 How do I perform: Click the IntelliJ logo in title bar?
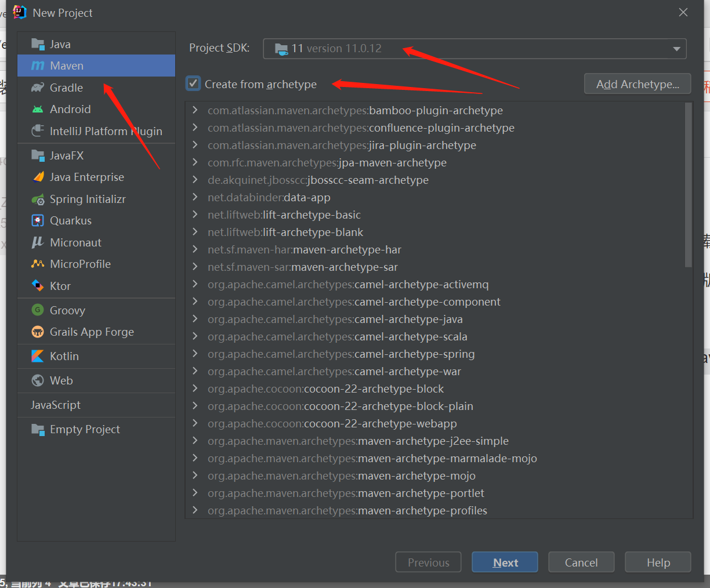[x=20, y=12]
